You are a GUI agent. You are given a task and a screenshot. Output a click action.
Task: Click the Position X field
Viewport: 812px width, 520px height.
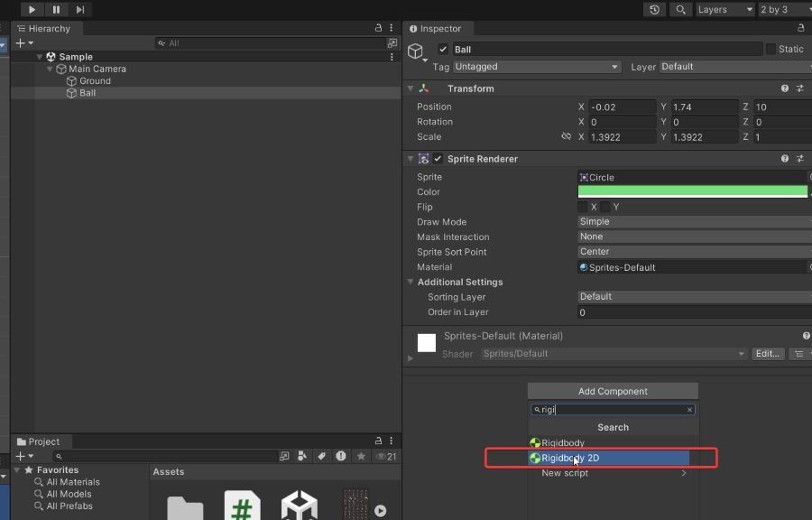(x=622, y=107)
